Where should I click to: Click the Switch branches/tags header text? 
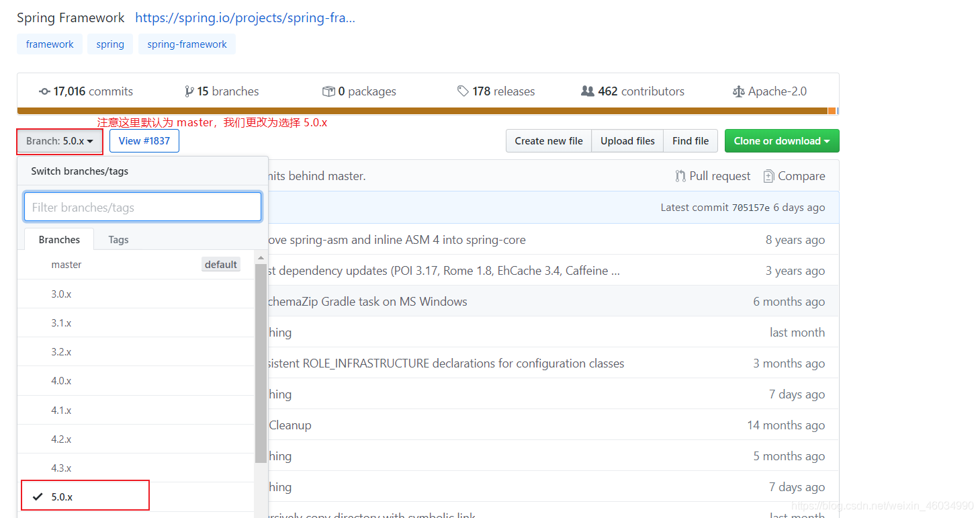pos(79,171)
